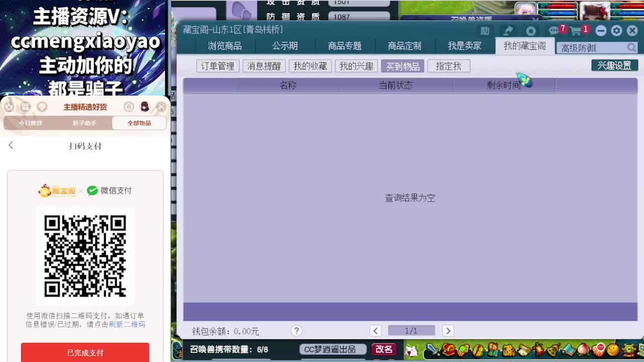This screenshot has height=362, width=644.
Task: Click the sword icon in the game toolbar
Action: tap(433, 349)
